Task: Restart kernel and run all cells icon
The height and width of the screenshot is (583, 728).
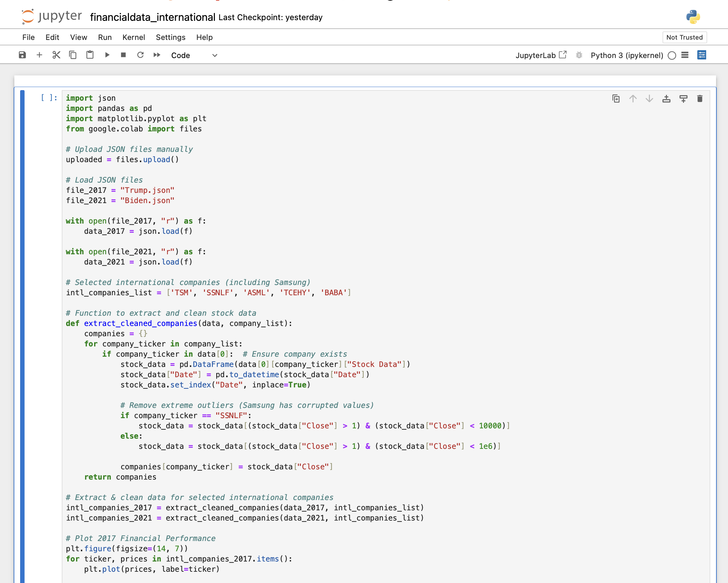Action: click(157, 55)
